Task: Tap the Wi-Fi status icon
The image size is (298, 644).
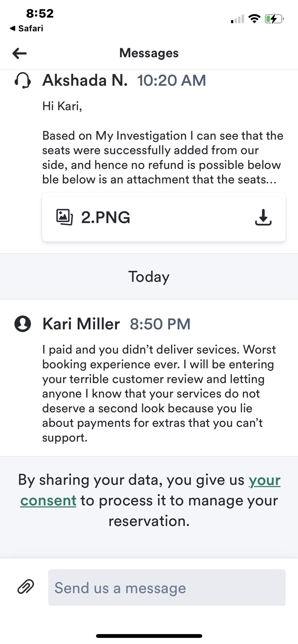Action: [x=254, y=19]
